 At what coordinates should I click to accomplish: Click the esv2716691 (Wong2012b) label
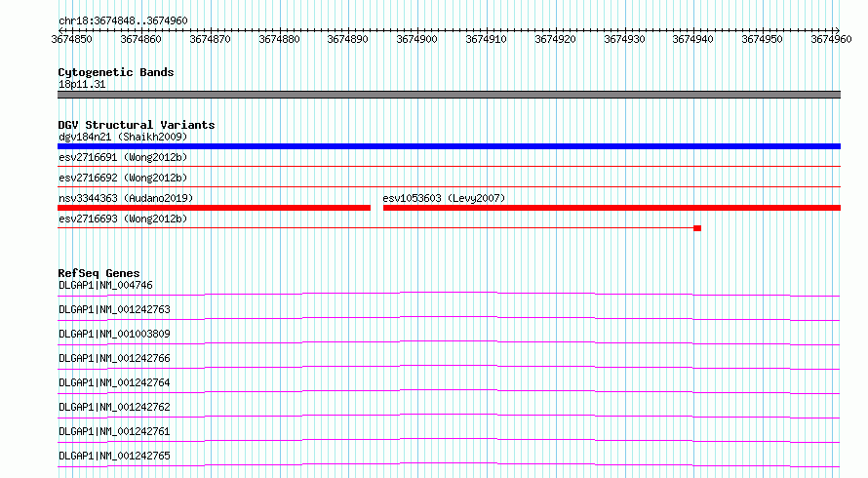[x=123, y=157]
